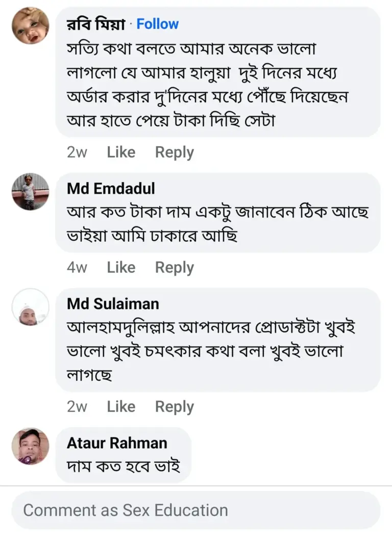Screen dimensions: 392x535
Task: Open the Ataur Rahman name link
Action: tap(117, 443)
